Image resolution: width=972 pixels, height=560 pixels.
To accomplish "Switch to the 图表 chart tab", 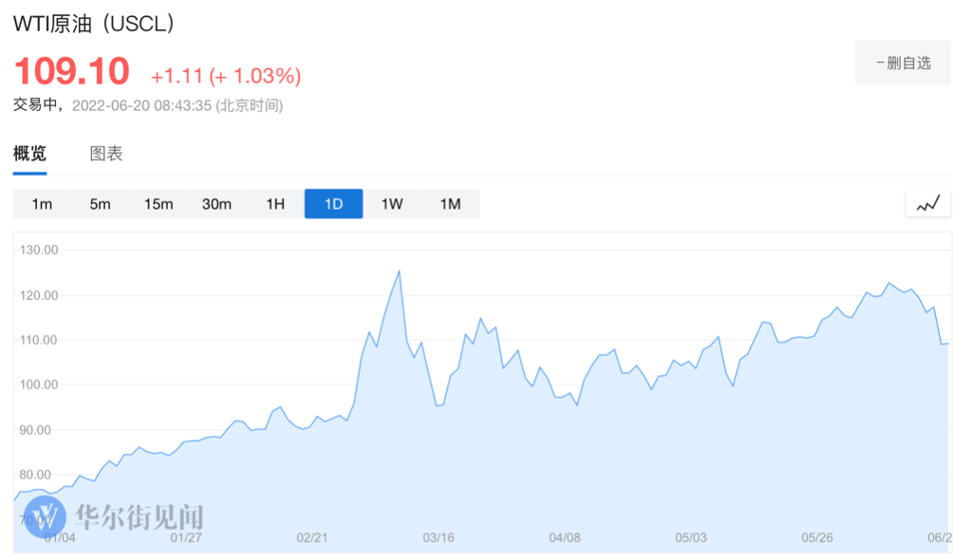I will 106,153.
